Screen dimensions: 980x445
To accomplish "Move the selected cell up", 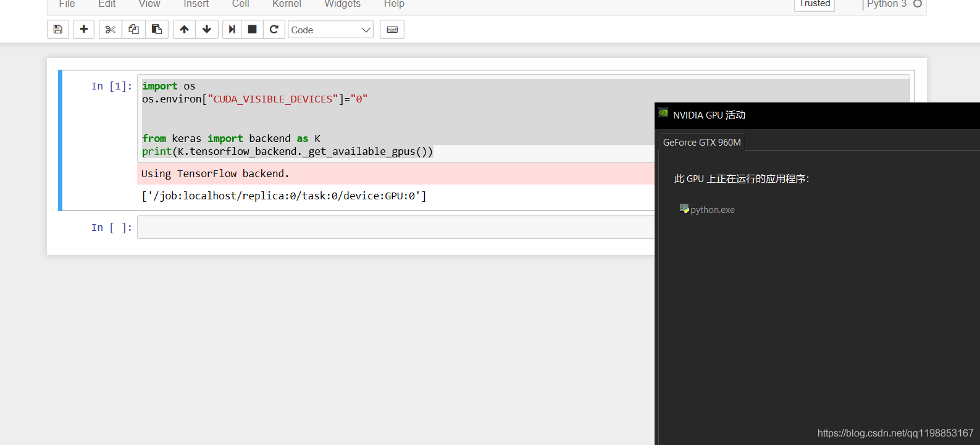I will click(x=185, y=30).
